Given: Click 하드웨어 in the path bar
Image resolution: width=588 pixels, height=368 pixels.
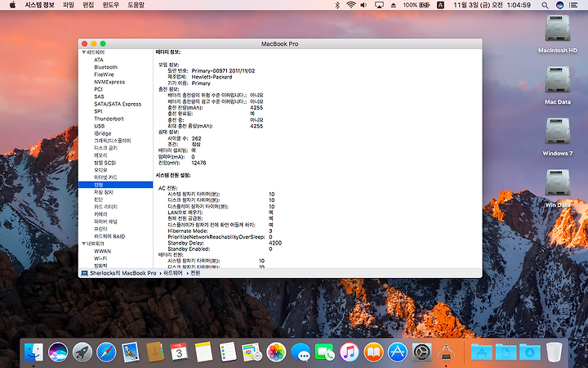Looking at the screenshot, I should 173,273.
